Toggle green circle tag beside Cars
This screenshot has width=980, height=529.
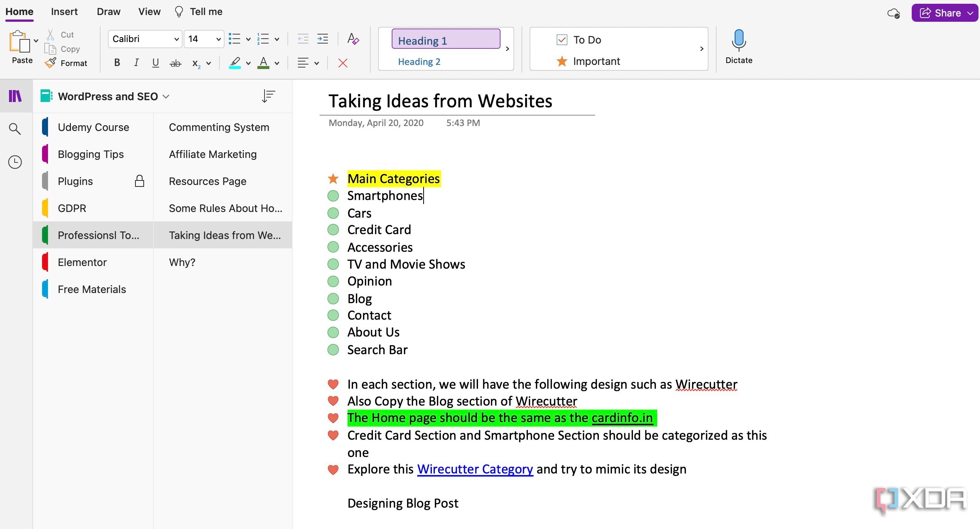click(333, 213)
